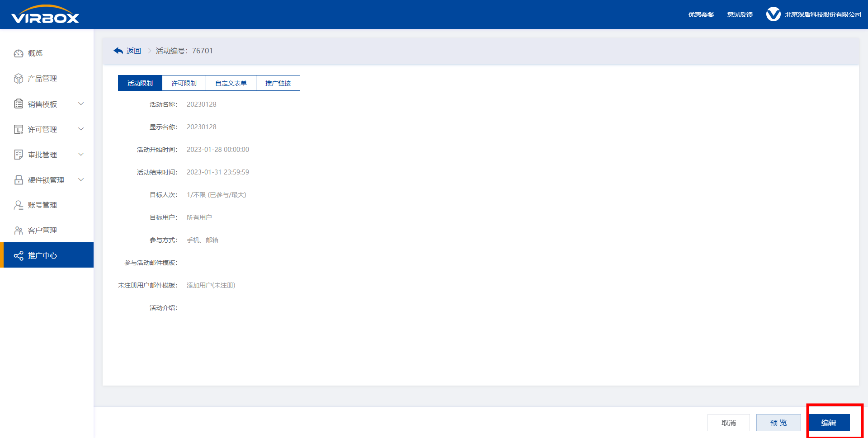Screen dimensions: 868x438
Task: Click the 审批管理 checklist icon
Action: coord(19,155)
